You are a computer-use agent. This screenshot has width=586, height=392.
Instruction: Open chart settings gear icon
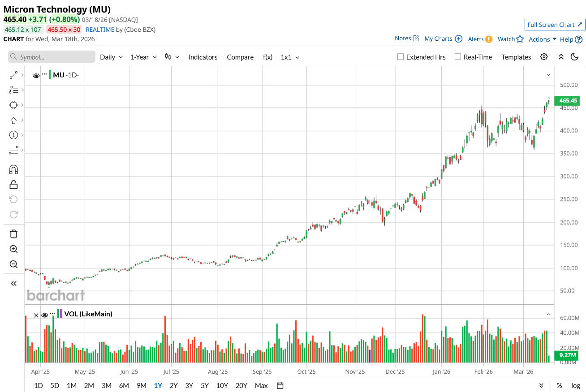point(544,56)
